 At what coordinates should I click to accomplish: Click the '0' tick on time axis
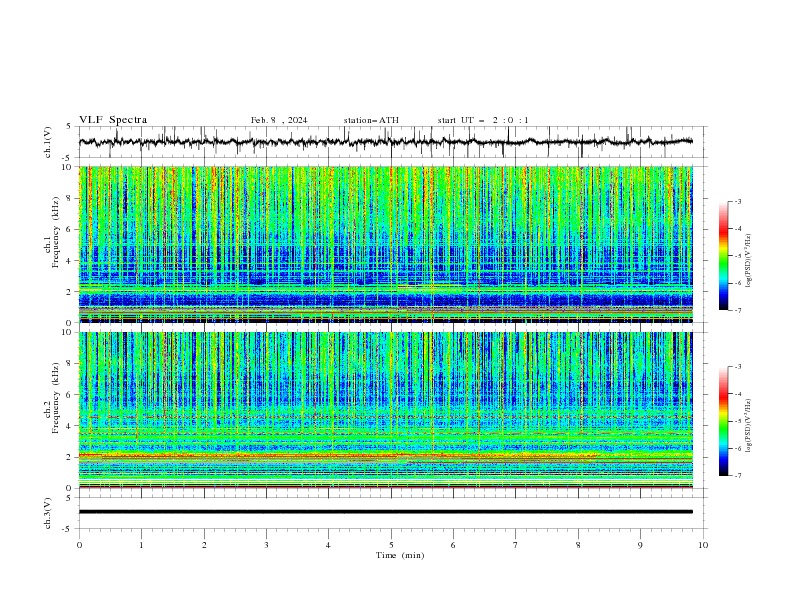point(79,545)
